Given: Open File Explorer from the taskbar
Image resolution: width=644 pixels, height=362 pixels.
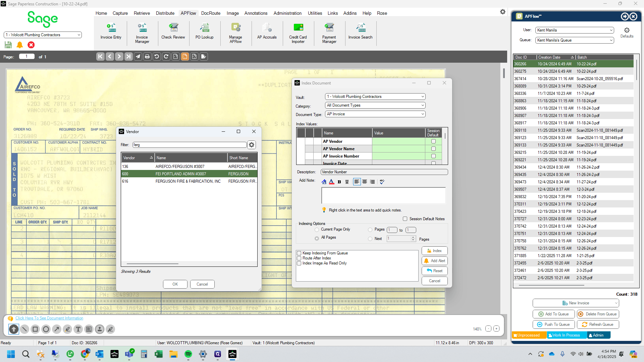Looking at the screenshot, I should pos(173,354).
